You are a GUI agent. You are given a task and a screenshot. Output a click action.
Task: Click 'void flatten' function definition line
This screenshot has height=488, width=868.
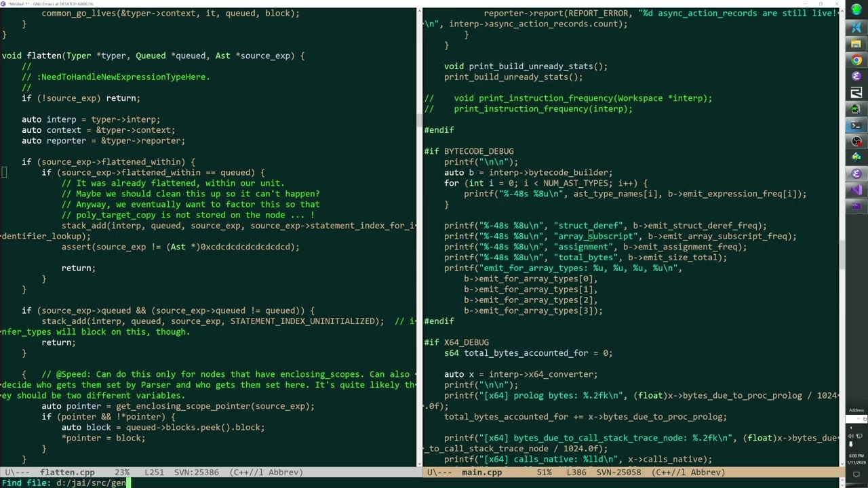[x=153, y=56]
